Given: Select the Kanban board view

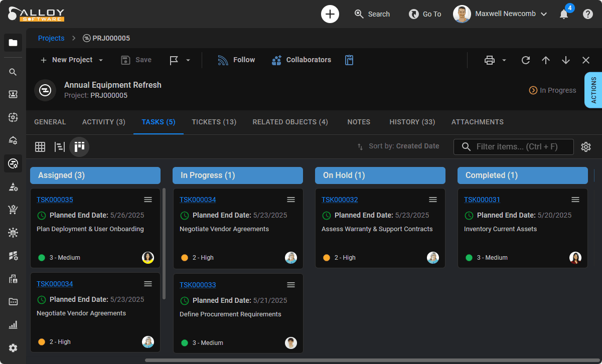Looking at the screenshot, I should point(79,147).
